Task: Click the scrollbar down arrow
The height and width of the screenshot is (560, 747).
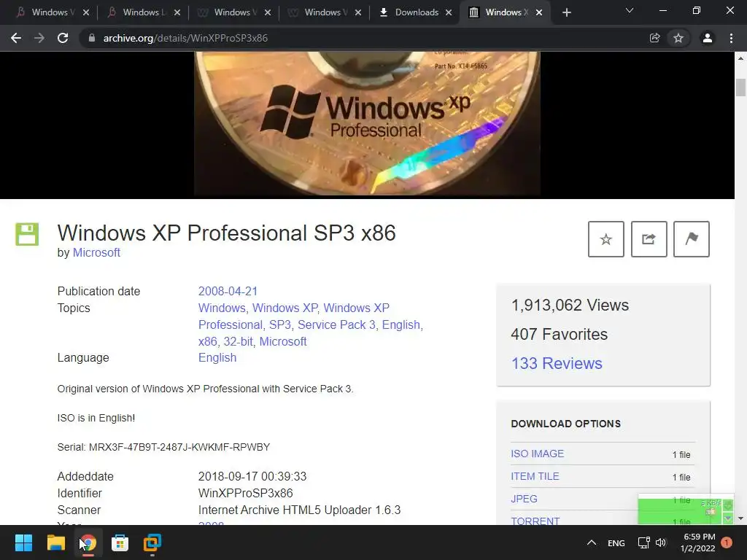Action: [740, 518]
